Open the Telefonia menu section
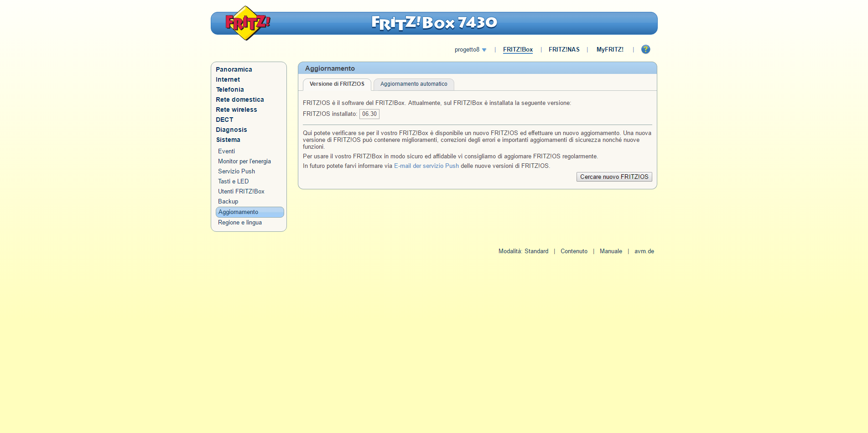This screenshot has width=868, height=433. click(x=230, y=89)
